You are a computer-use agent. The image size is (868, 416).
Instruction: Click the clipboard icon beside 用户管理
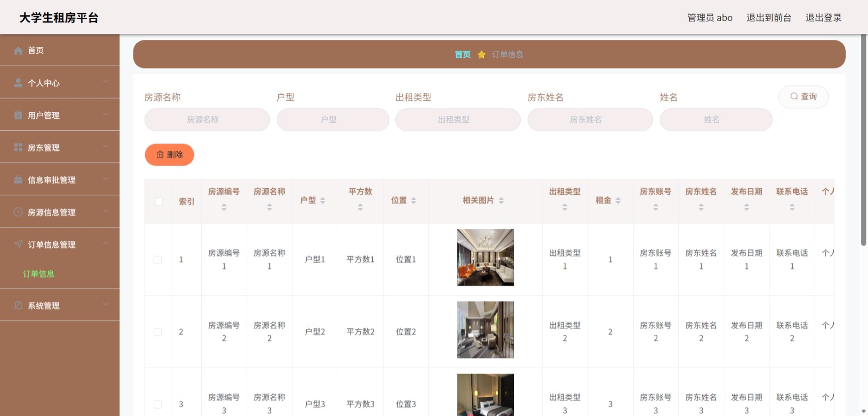(x=18, y=115)
